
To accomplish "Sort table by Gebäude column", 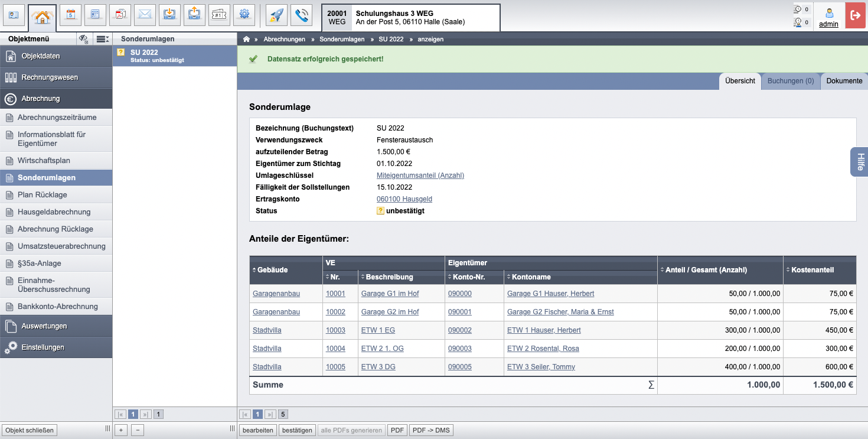I will [x=270, y=270].
